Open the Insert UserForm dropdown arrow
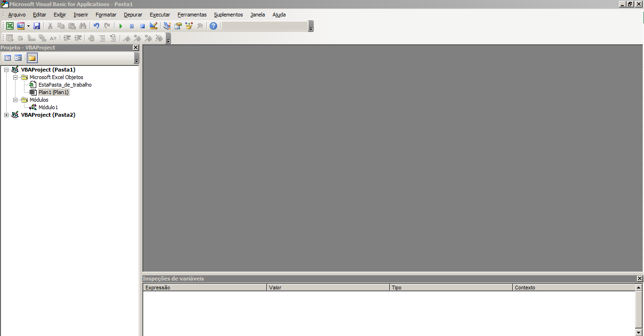 [28, 26]
